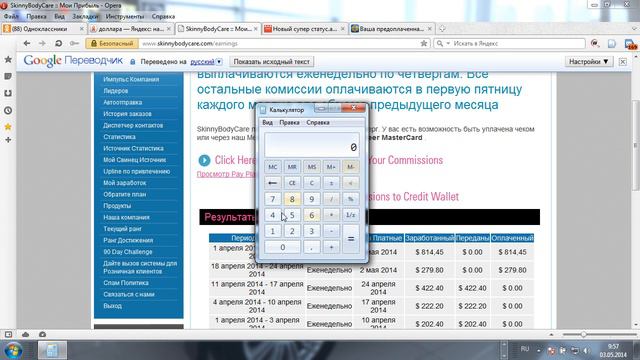Click the calculator 8 key
Image resolution: width=640 pixels, height=360 pixels.
(x=292, y=199)
